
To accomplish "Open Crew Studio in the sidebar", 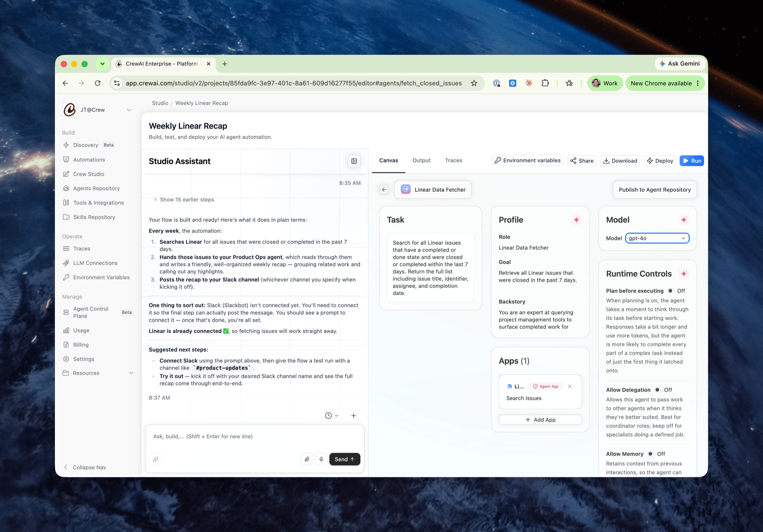I will tap(89, 174).
